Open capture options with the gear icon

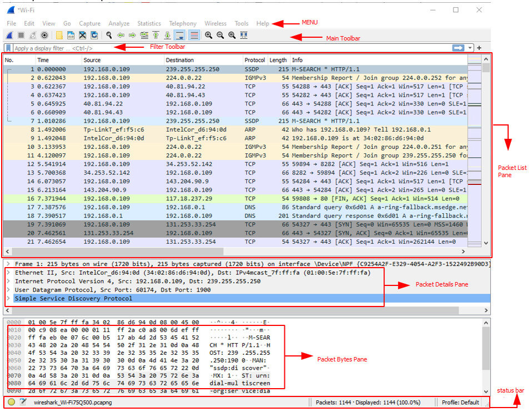tap(44, 35)
